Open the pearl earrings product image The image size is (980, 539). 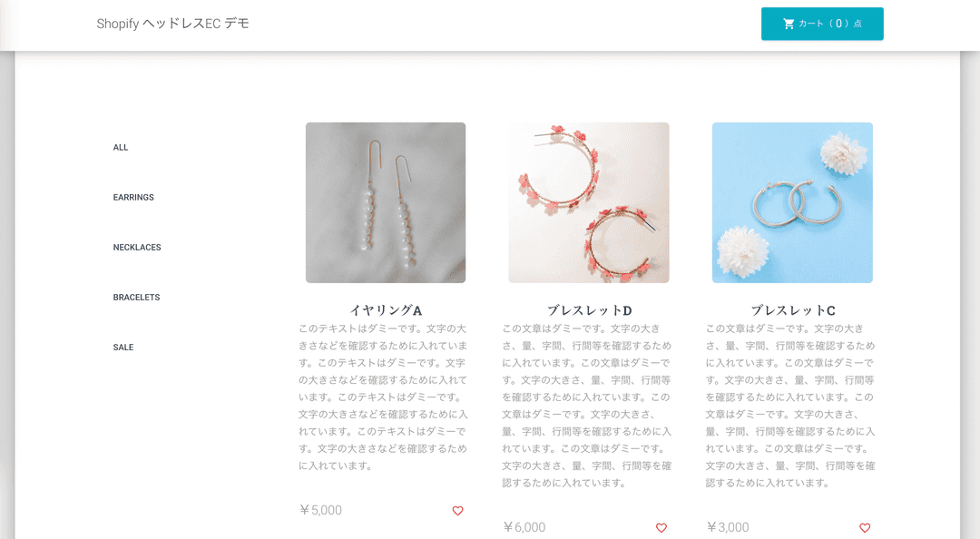(386, 202)
